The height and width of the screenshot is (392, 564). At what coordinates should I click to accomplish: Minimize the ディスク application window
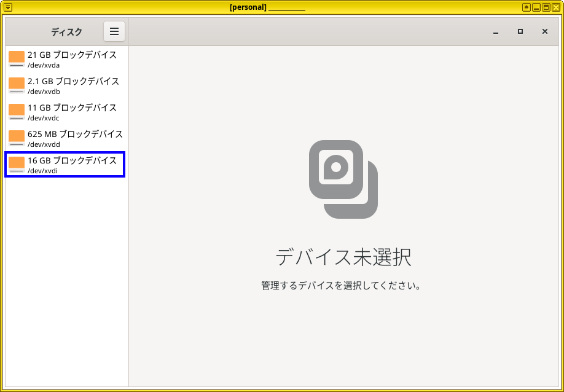pyautogui.click(x=496, y=31)
